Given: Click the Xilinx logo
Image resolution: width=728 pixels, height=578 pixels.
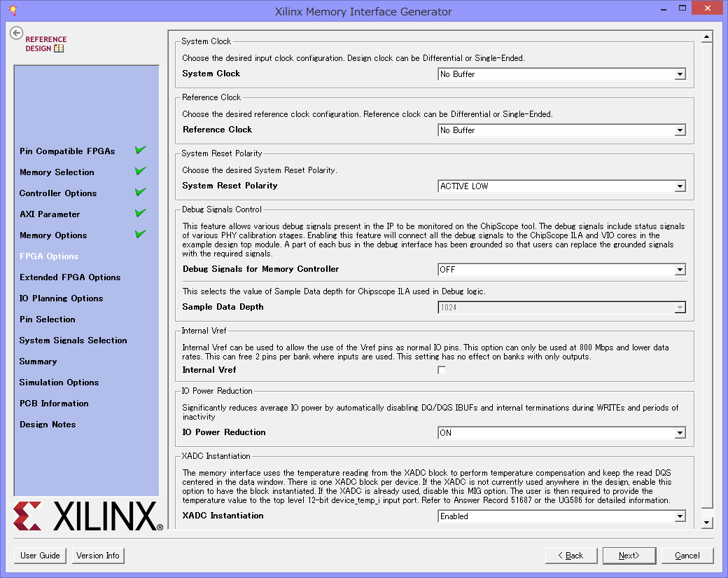Looking at the screenshot, I should [88, 517].
